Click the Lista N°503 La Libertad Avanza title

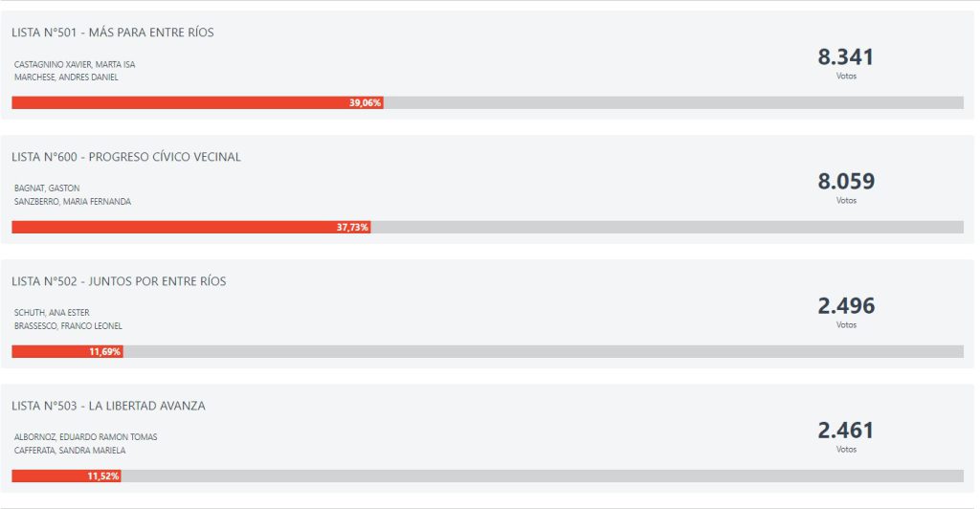tap(108, 406)
